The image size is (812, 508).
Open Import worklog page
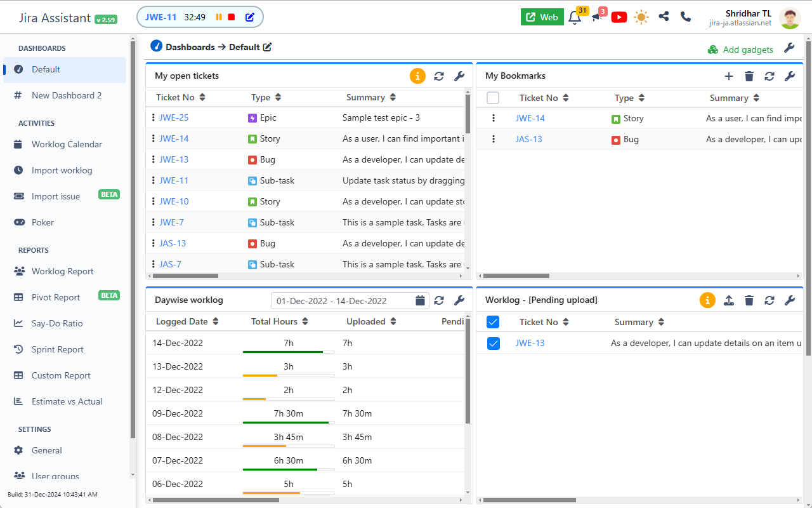click(x=65, y=170)
